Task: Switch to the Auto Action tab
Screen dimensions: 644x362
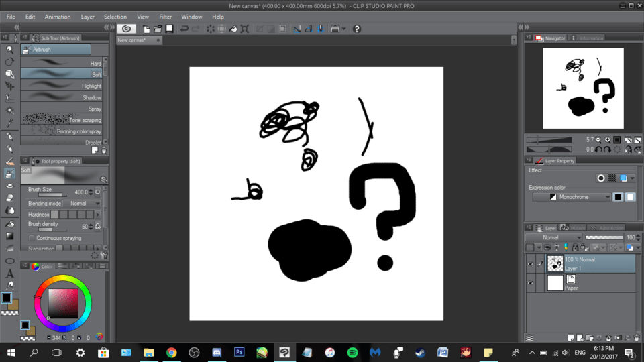Action: point(606,228)
